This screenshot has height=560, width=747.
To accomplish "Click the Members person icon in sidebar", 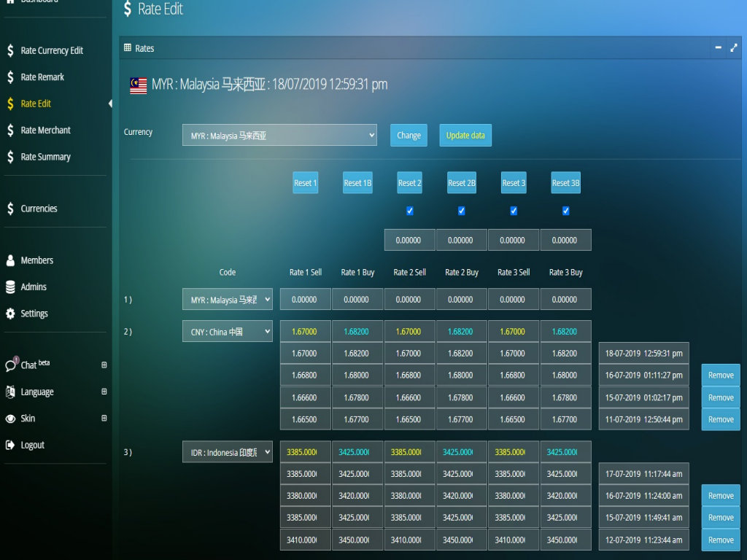I will [10, 260].
